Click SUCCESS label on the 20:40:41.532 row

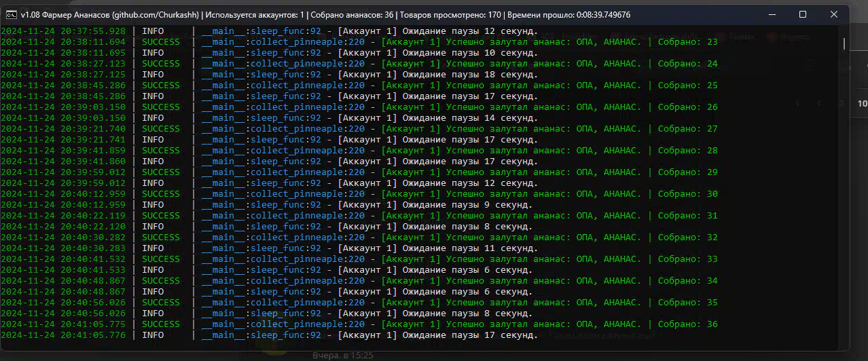pyautogui.click(x=161, y=259)
